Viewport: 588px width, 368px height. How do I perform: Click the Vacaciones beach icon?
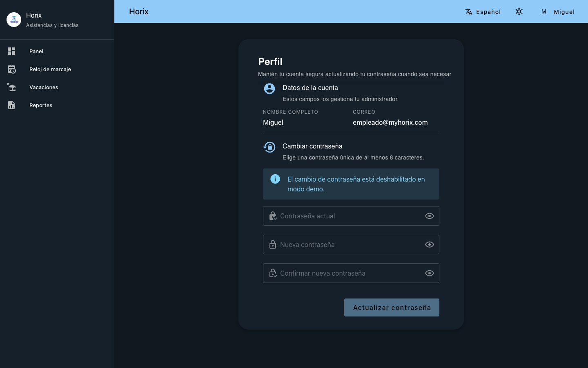click(x=11, y=87)
